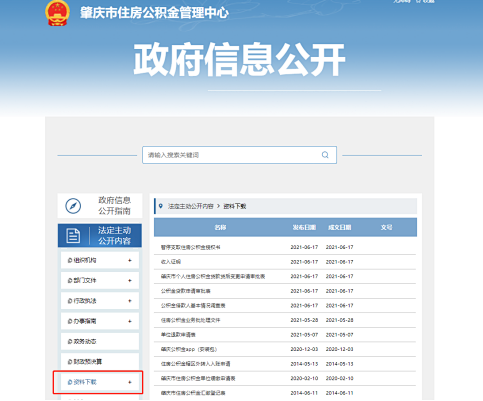This screenshot has height=401, width=483.
Task: Open the 肇庆市住房公积金单位缓缴申请表 entry
Action: (x=198, y=378)
